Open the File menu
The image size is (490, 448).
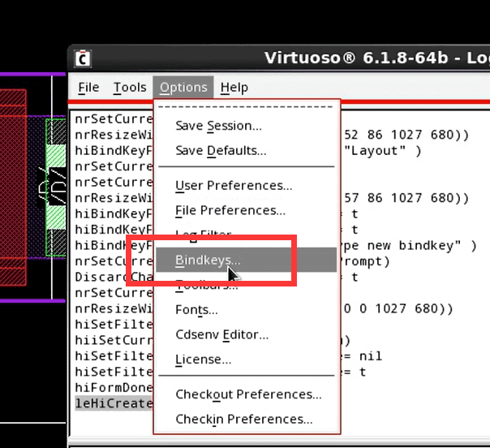pyautogui.click(x=88, y=88)
